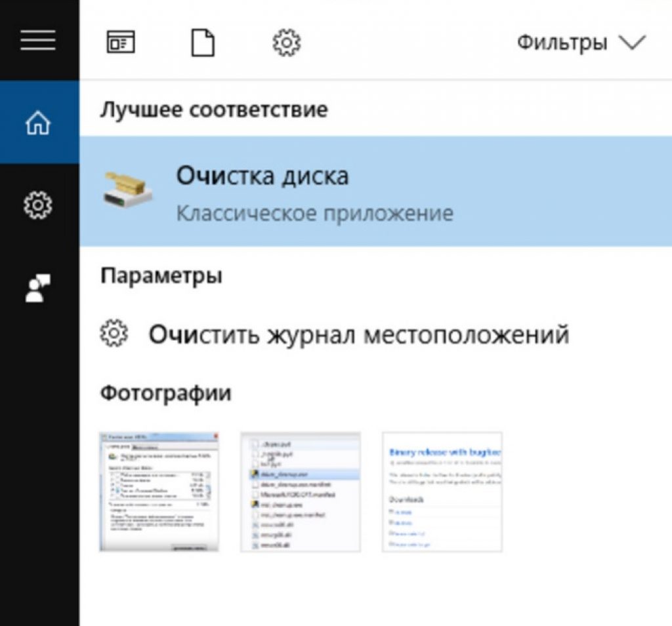Expand the Фильтры dropdown
Viewport: 672px width, 626px height.
(x=581, y=43)
